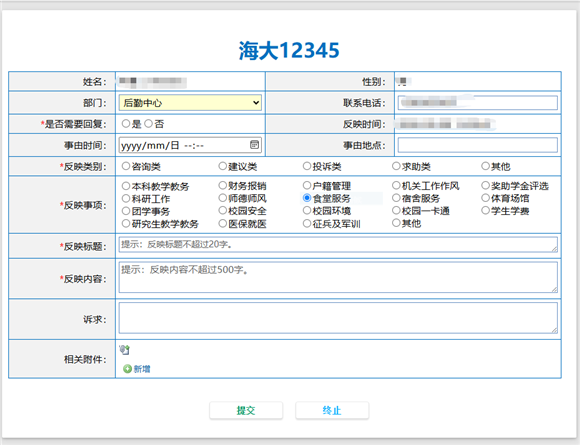Select 医保就医 radio option

click(222, 223)
